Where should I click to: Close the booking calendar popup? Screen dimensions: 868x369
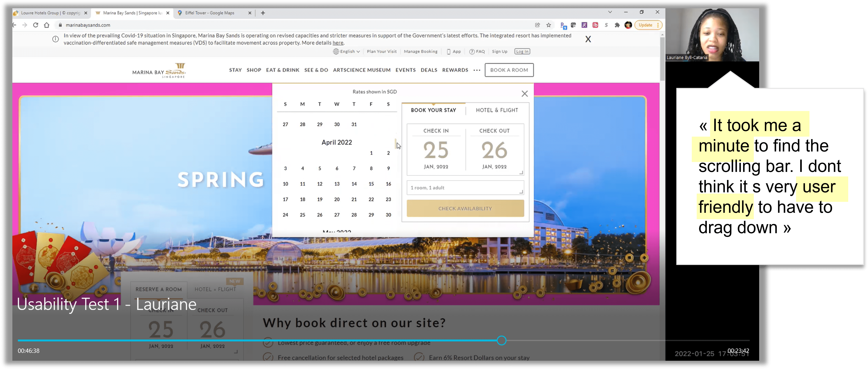pyautogui.click(x=524, y=93)
